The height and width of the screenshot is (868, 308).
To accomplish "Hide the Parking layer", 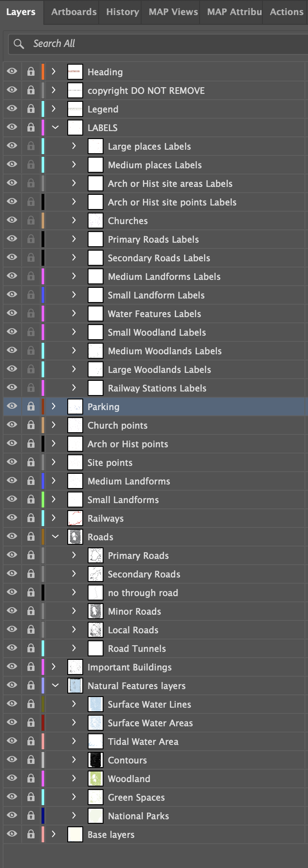I will [12, 406].
